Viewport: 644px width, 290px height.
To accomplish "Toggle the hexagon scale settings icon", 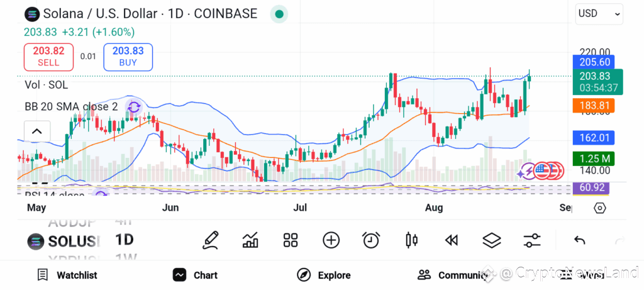I will click(x=599, y=208).
